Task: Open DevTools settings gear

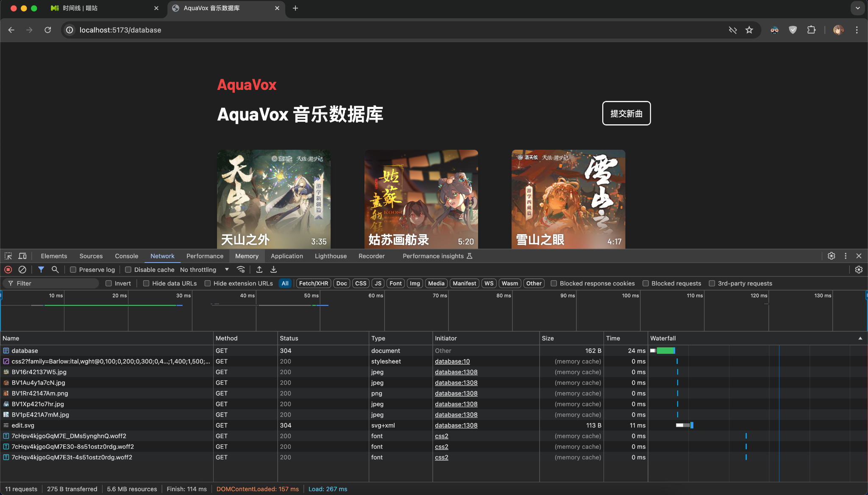Action: pos(831,256)
